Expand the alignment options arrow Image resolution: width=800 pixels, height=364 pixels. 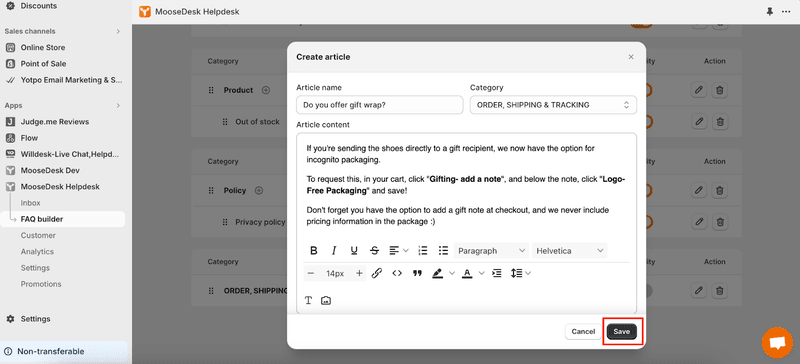[x=406, y=251]
